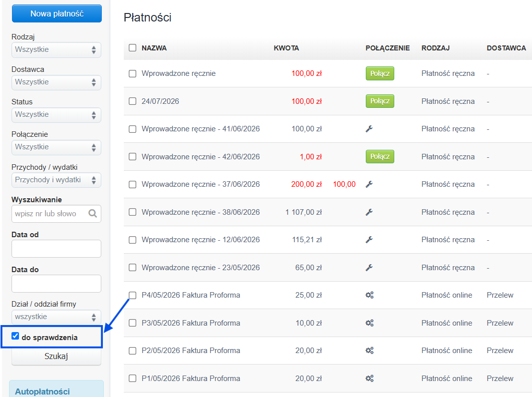Click the 'Data od' date field

56,249
